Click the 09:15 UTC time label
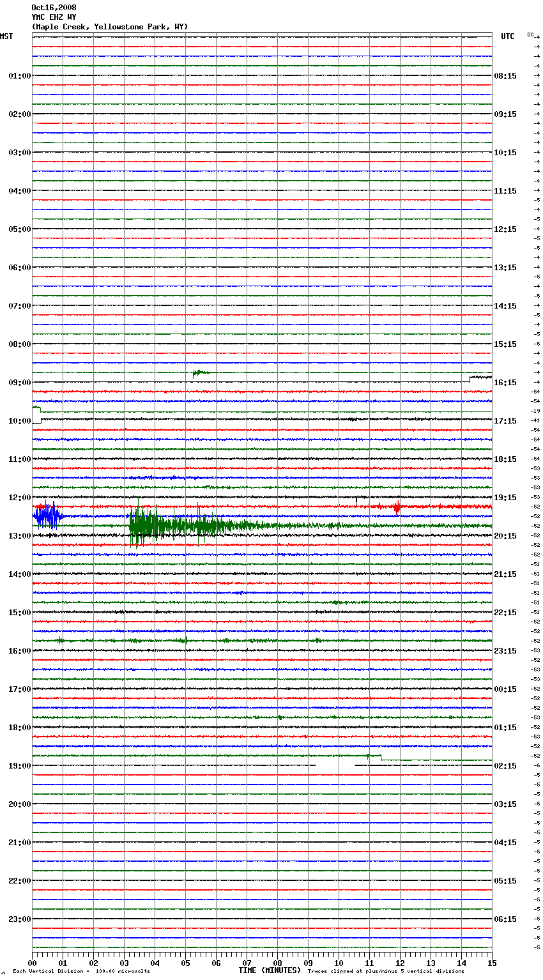Screen dimensions: 543x980 coord(505,114)
